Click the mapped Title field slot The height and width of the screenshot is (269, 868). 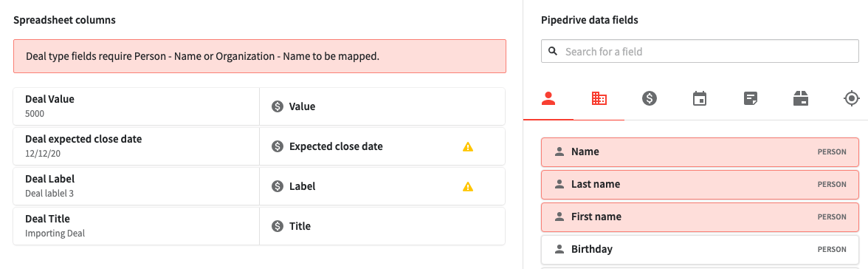pyautogui.click(x=382, y=226)
